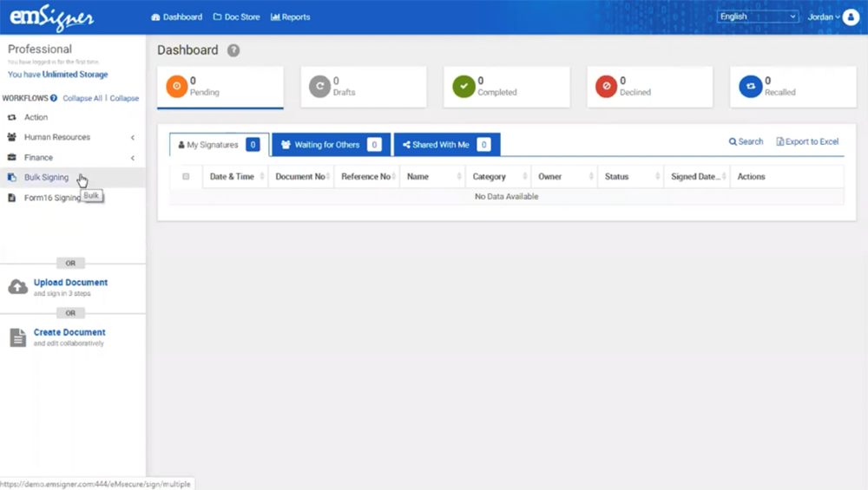868x490 pixels.
Task: Click the Export to Excel link
Action: pos(807,141)
